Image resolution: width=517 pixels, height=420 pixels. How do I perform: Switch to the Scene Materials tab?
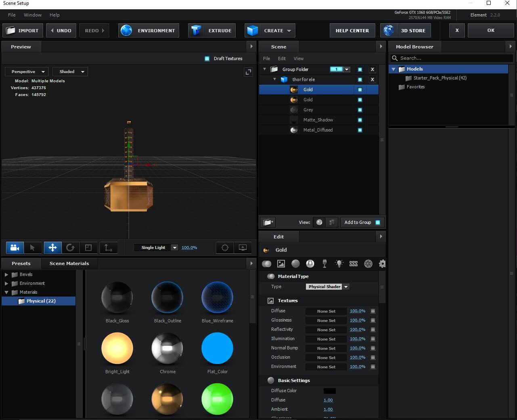(69, 263)
